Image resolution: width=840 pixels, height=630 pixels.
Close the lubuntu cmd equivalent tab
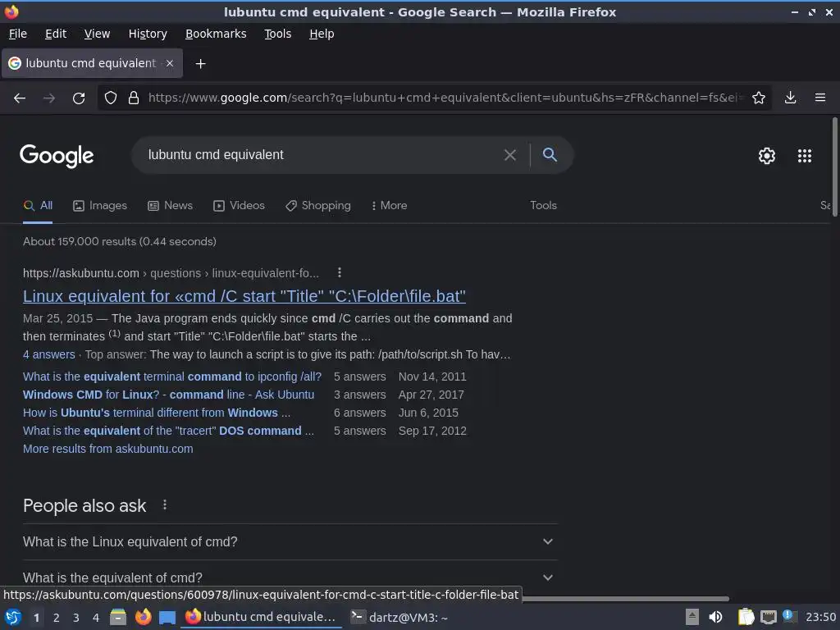tap(169, 63)
